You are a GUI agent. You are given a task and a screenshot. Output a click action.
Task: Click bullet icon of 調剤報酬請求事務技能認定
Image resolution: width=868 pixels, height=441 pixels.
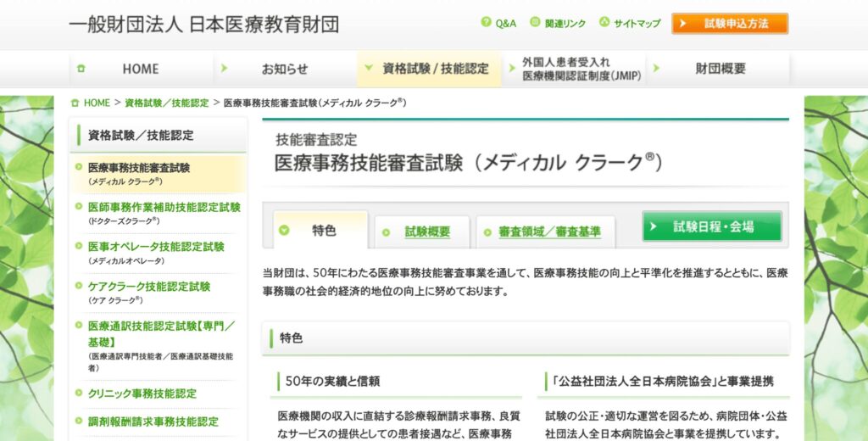click(x=79, y=421)
